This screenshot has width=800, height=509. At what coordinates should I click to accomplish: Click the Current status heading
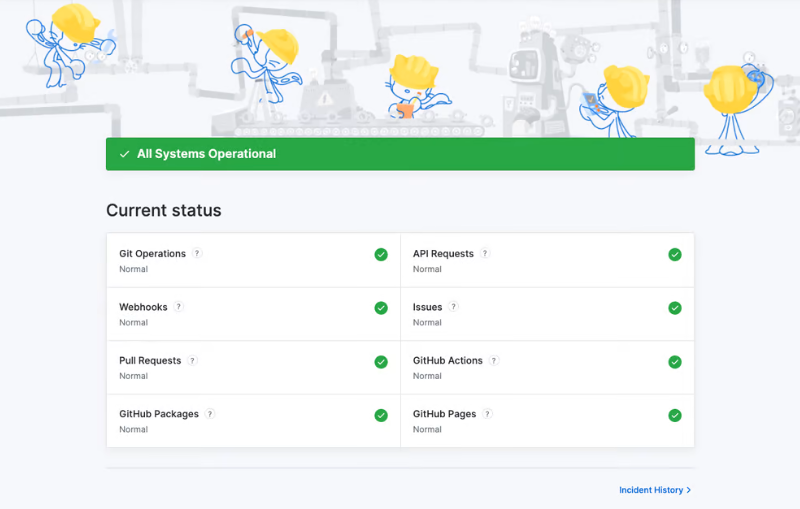[164, 210]
